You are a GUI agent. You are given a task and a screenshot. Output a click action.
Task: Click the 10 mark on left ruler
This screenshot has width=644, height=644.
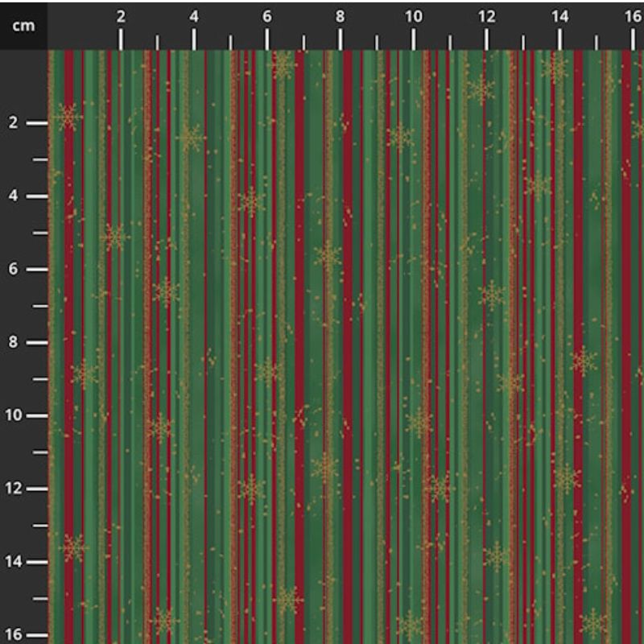click(x=13, y=415)
